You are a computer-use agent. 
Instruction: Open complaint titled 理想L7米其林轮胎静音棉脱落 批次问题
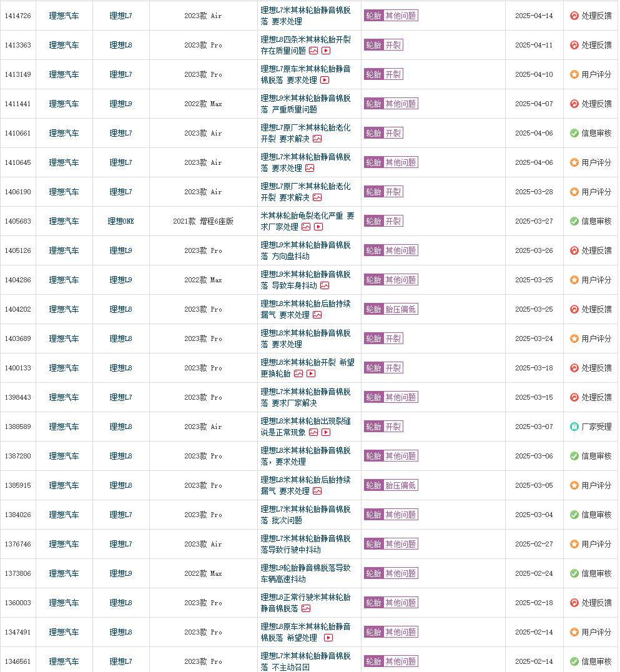[305, 515]
